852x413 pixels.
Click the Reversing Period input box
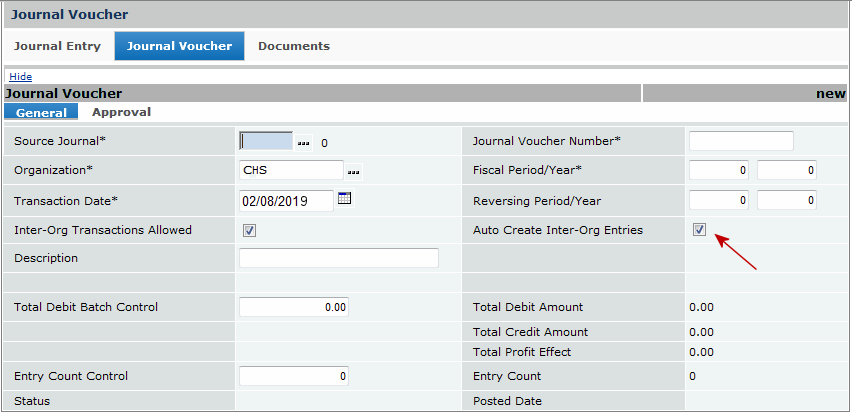point(718,200)
